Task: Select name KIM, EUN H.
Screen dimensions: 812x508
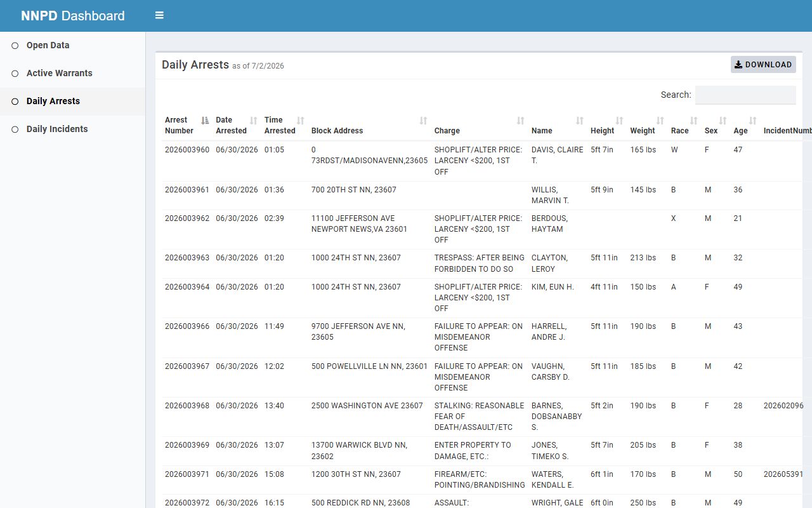Action: (553, 287)
